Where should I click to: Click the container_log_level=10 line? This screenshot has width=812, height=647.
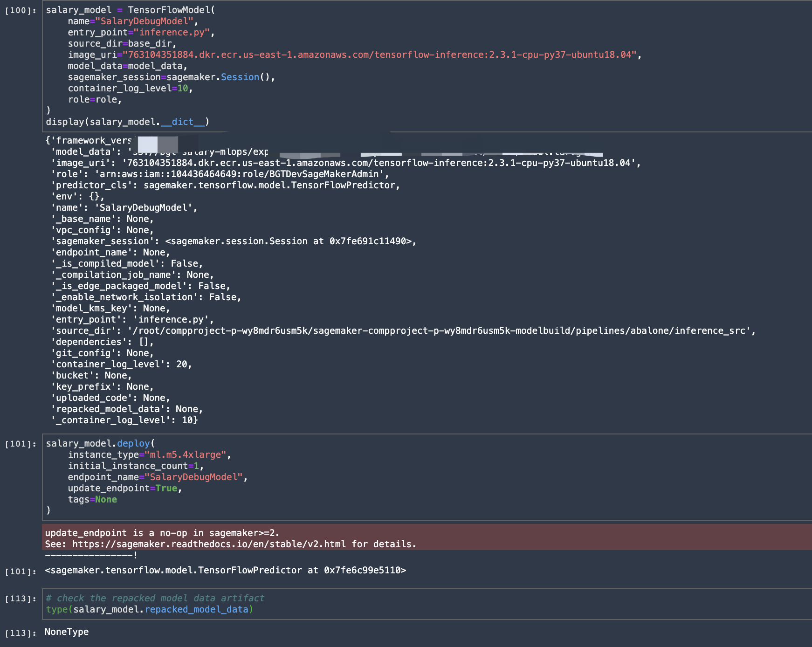coord(130,88)
